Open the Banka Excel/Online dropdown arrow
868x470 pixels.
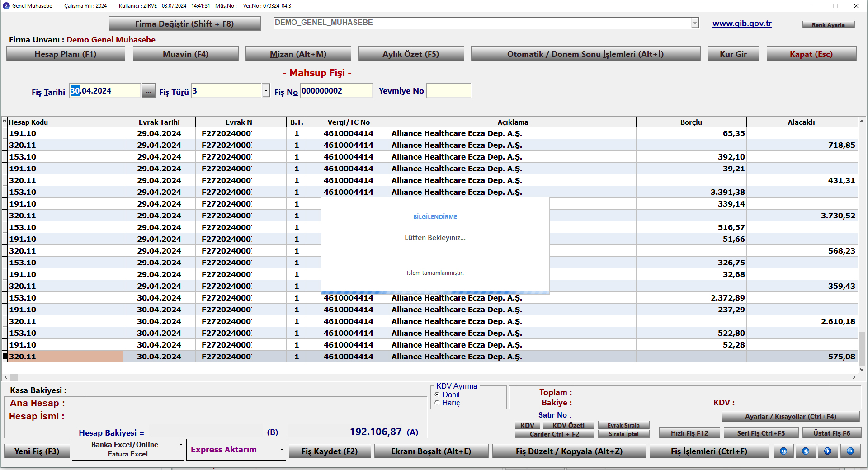pyautogui.click(x=181, y=445)
